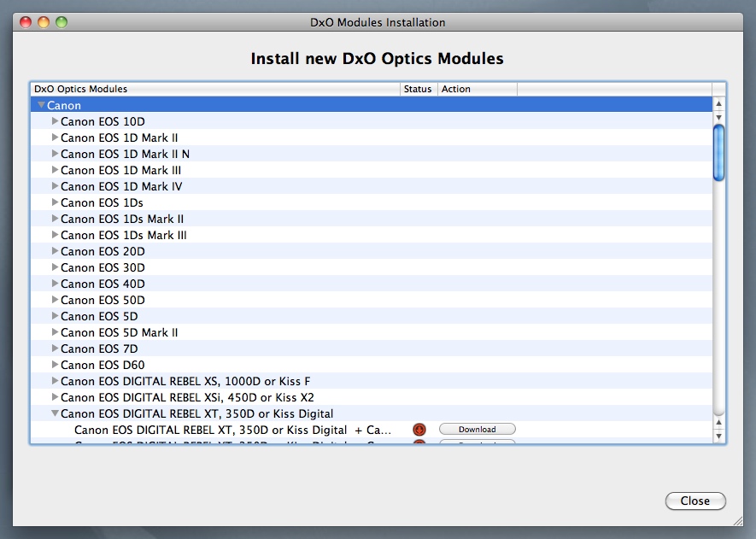Click the scroll down arrow at bottom of list

[718, 436]
